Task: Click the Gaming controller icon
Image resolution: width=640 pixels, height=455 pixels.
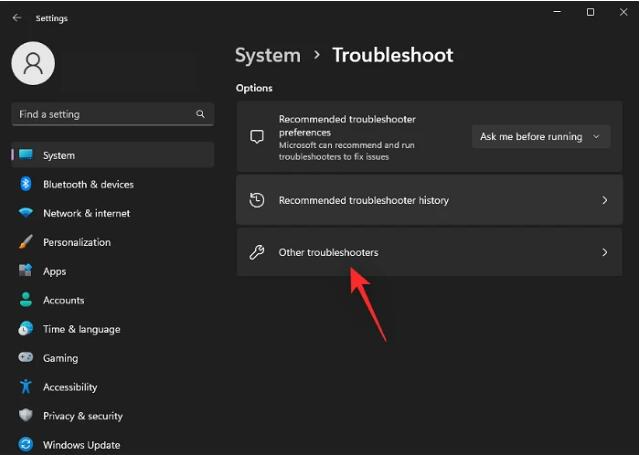Action: [x=26, y=357]
